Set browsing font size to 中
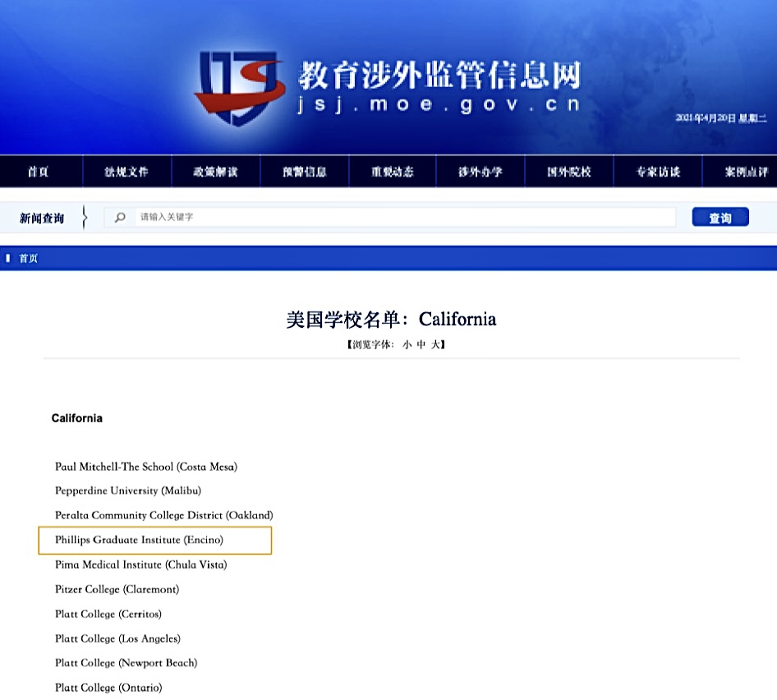The image size is (777, 700). pos(421,344)
